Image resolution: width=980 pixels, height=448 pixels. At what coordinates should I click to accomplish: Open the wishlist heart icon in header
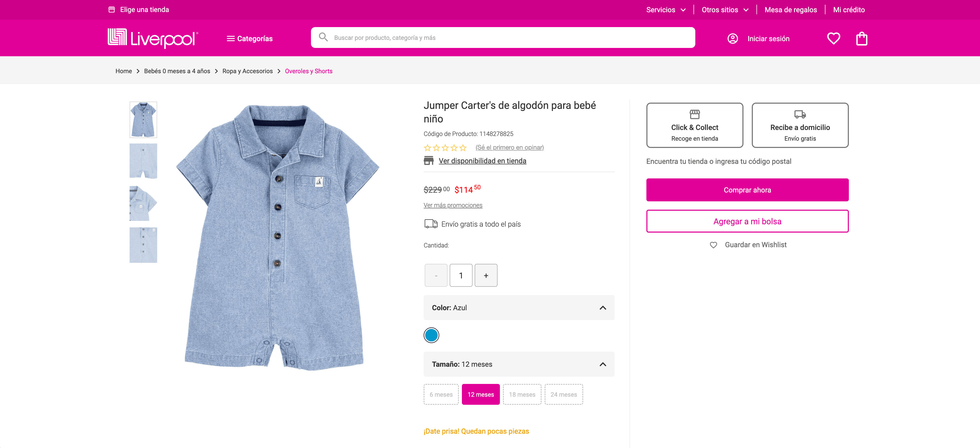(833, 39)
